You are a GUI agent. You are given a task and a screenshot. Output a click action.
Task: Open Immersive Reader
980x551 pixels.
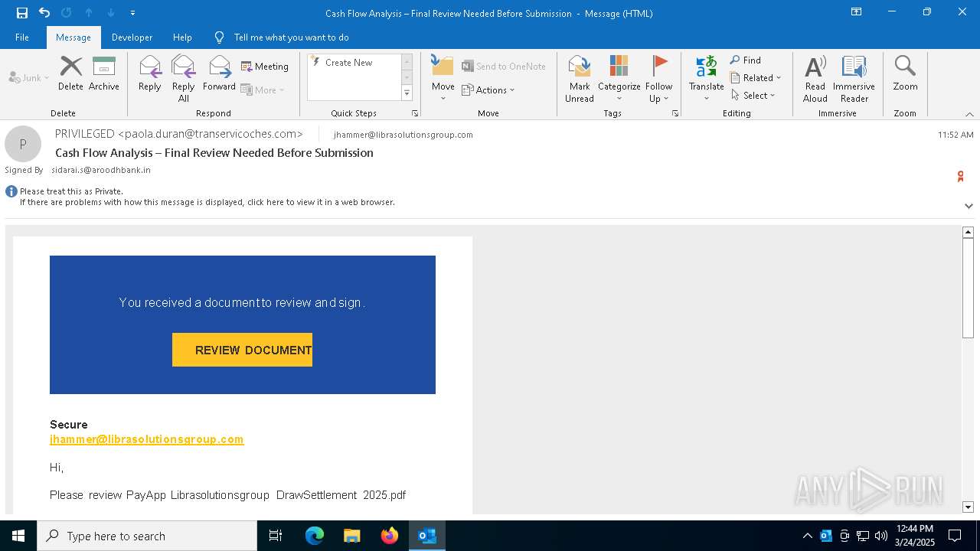point(854,78)
